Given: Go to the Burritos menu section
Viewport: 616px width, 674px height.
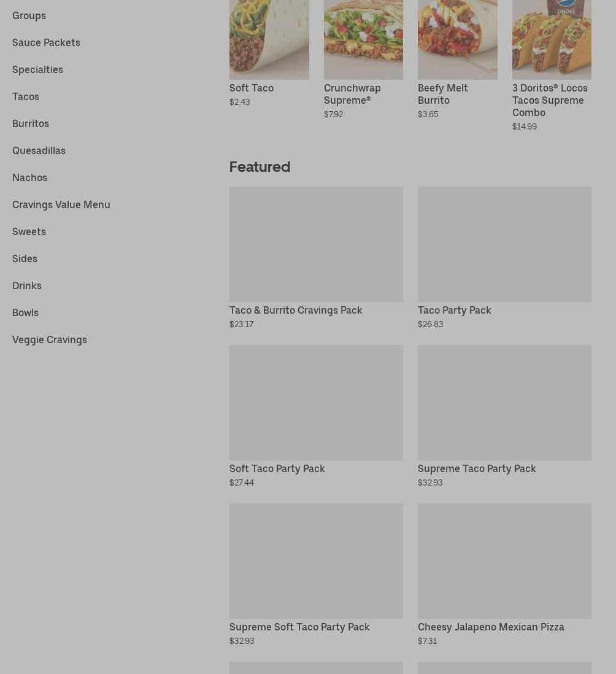Looking at the screenshot, I should (x=31, y=124).
